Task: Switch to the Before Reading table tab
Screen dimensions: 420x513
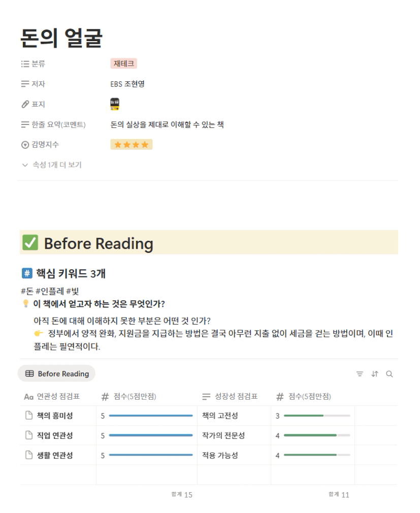Action: click(x=56, y=374)
